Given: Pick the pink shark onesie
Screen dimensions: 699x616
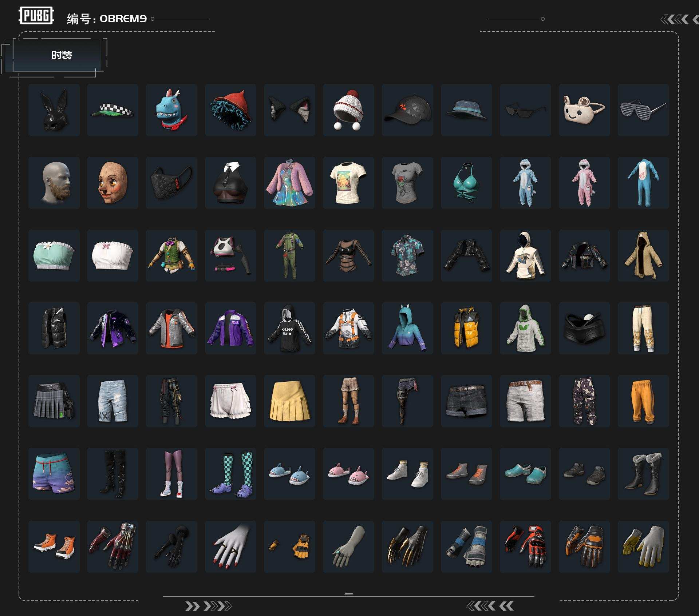Looking at the screenshot, I should pyautogui.click(x=584, y=183).
